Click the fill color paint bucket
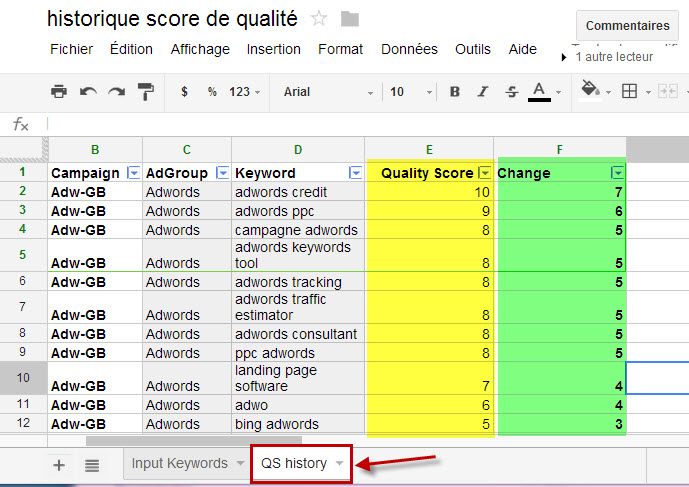This screenshot has width=689, height=487. (590, 89)
